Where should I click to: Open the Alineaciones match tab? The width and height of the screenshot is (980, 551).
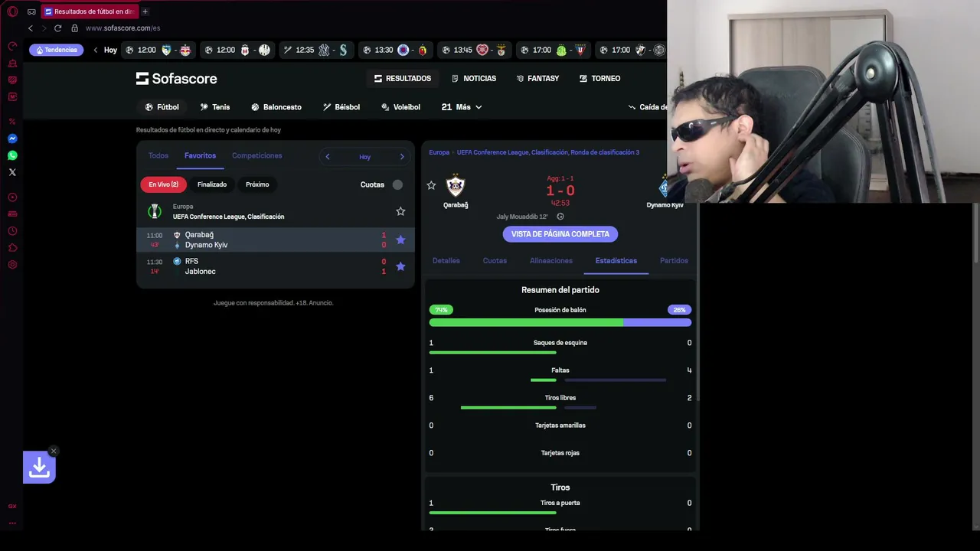click(x=551, y=261)
